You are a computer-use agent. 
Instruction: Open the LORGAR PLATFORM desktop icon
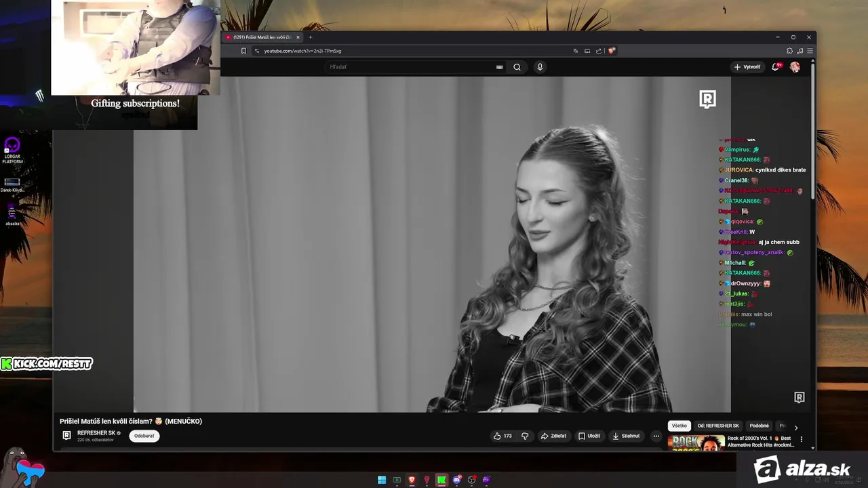point(12,150)
